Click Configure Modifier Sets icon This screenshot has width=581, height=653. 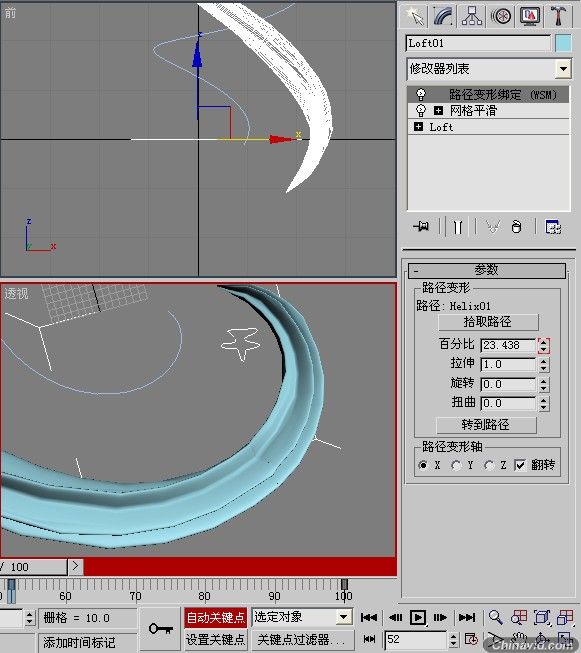tap(553, 227)
